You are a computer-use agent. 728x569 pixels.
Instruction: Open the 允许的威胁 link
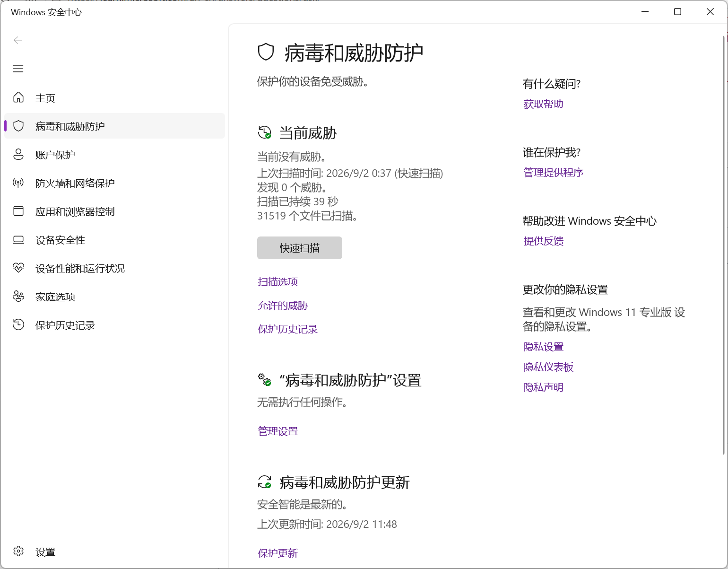283,306
